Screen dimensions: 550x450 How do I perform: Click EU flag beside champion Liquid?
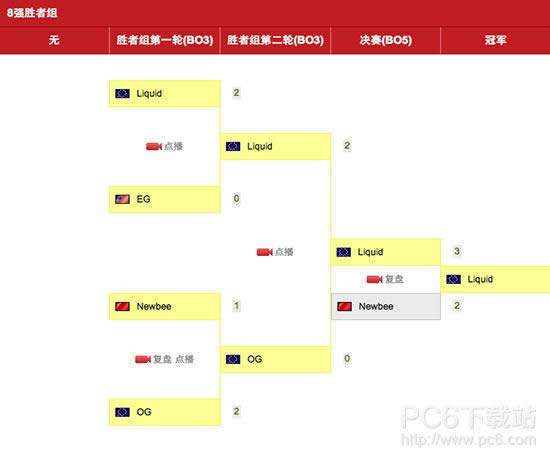click(454, 279)
